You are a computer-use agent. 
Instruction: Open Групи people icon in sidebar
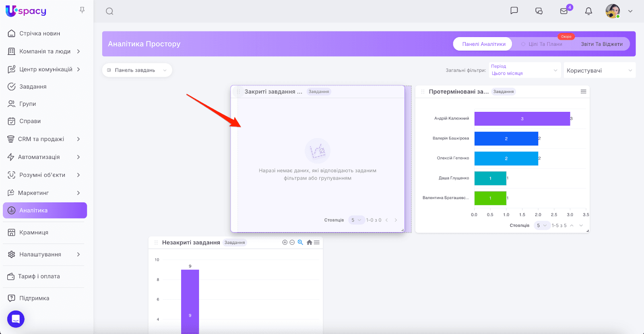[x=12, y=104]
